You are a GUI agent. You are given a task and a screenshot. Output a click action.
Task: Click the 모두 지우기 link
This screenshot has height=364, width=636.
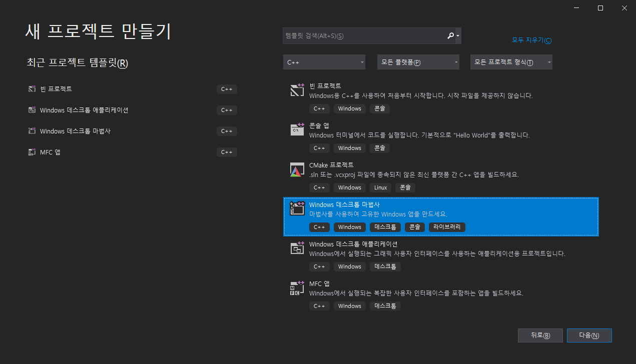tap(531, 40)
